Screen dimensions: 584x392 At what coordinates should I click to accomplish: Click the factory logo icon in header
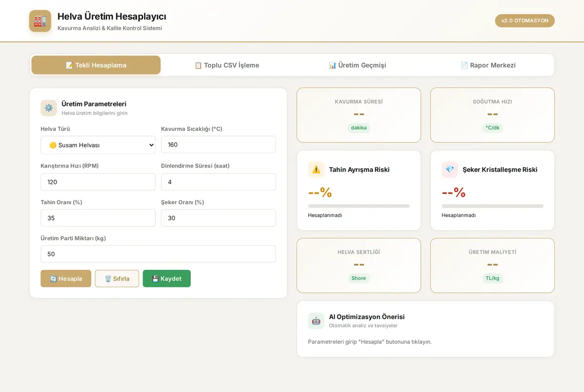[x=40, y=21]
